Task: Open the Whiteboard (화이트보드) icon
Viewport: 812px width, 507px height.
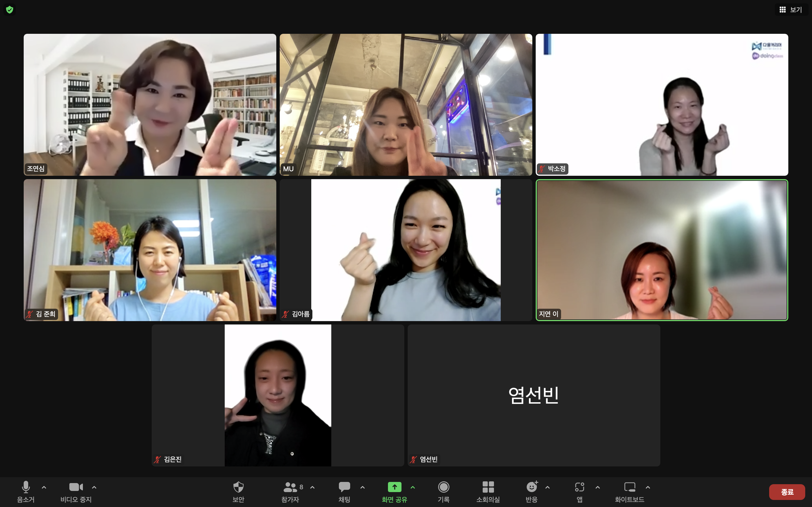Action: click(630, 487)
